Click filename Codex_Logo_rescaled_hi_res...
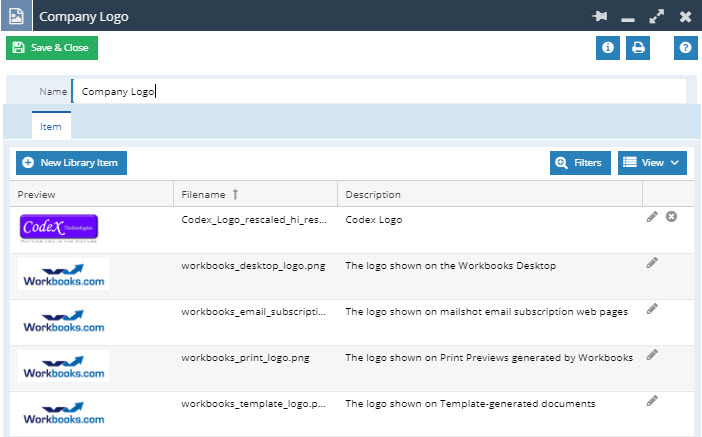The width and height of the screenshot is (702, 437). [254, 220]
